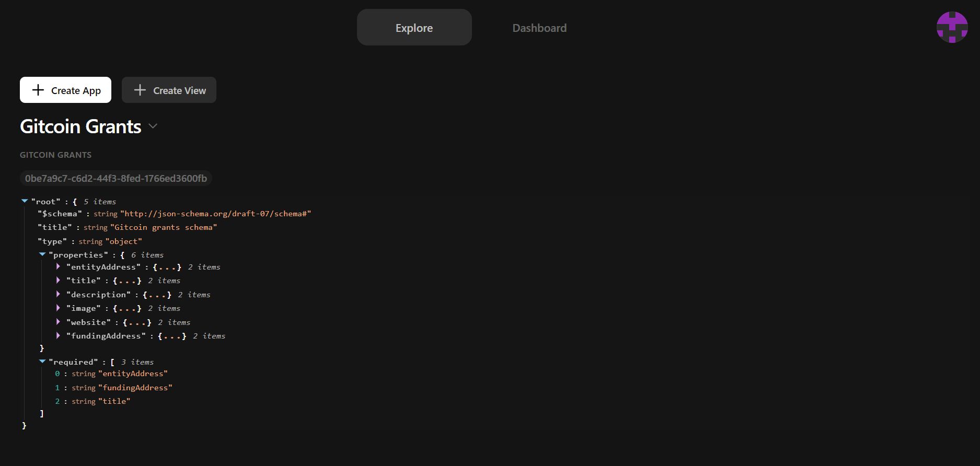Click the "3 items" count next to required

coord(137,362)
